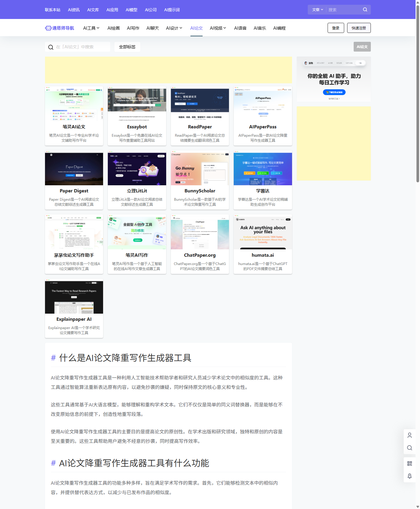Image resolution: width=420 pixels, height=509 pixels.
Task: Go to the AI聊天 category
Action: pyautogui.click(x=153, y=28)
